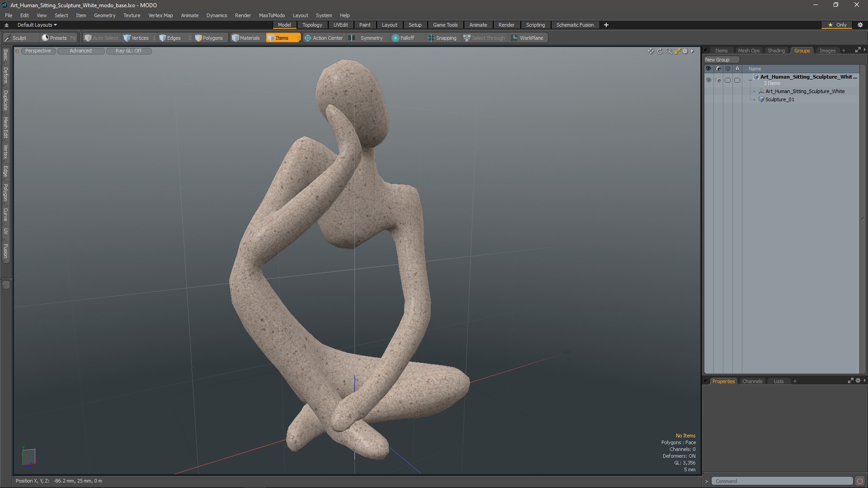868x488 pixels.
Task: Open Properties panel options arrow
Action: (x=864, y=380)
